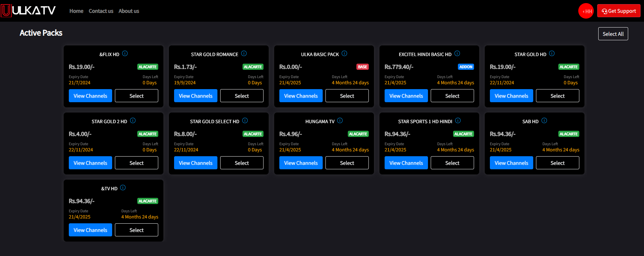Click ALACARTE badge on &TV HD card

148,201
